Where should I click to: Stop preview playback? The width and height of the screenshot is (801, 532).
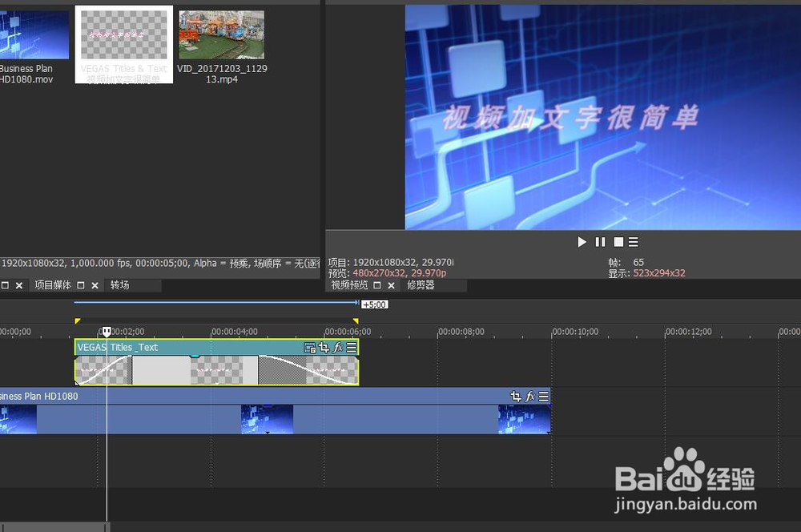[x=618, y=241]
